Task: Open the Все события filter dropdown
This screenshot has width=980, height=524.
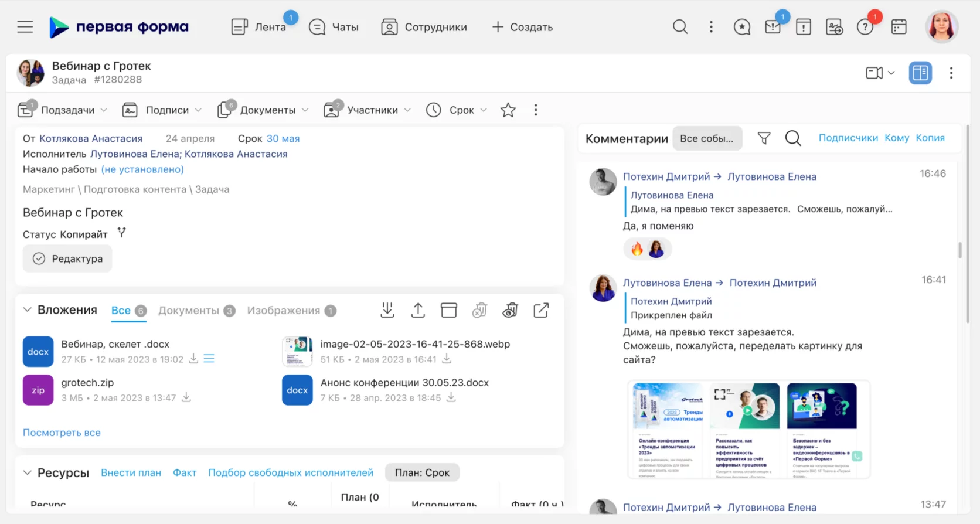Action: point(707,138)
